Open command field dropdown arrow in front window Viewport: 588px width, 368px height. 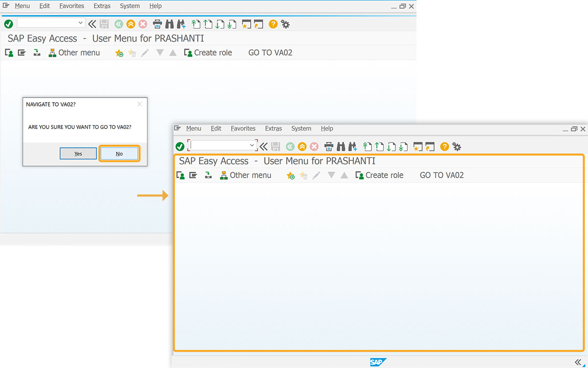252,145
